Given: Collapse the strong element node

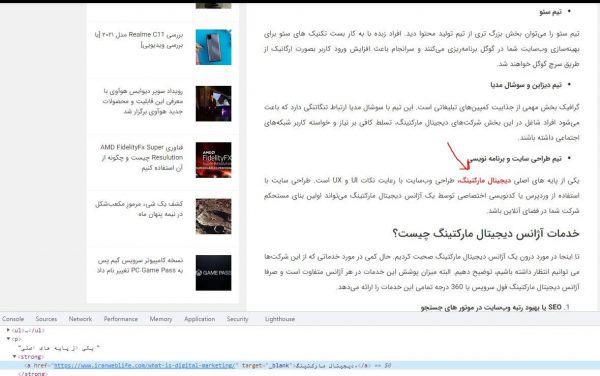Looking at the screenshot, I should [14, 356].
